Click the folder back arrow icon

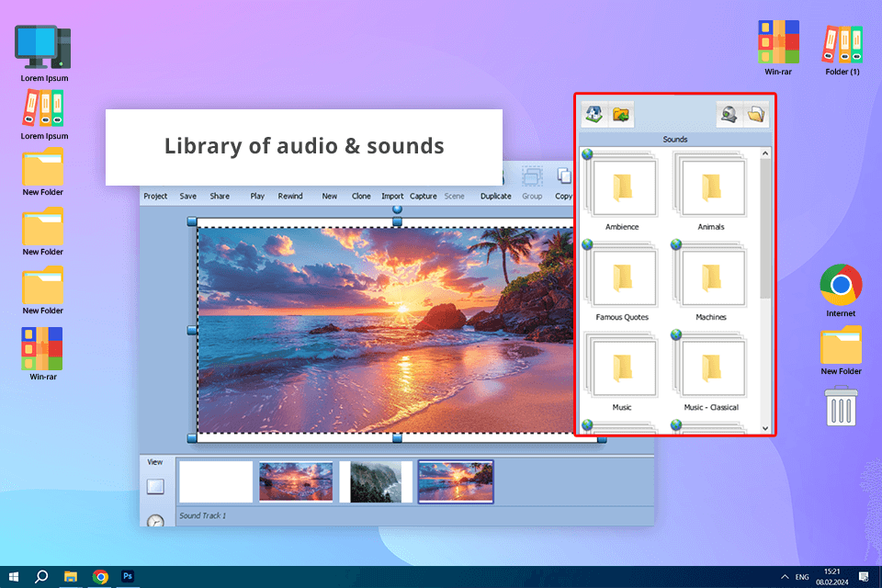[621, 115]
